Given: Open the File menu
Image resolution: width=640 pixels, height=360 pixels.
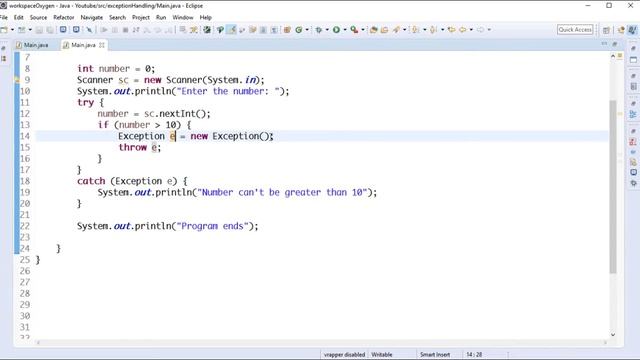Looking at the screenshot, I should [4, 18].
